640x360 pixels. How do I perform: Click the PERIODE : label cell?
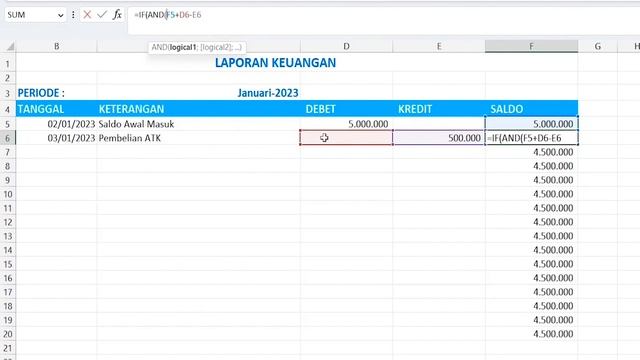[x=41, y=93]
